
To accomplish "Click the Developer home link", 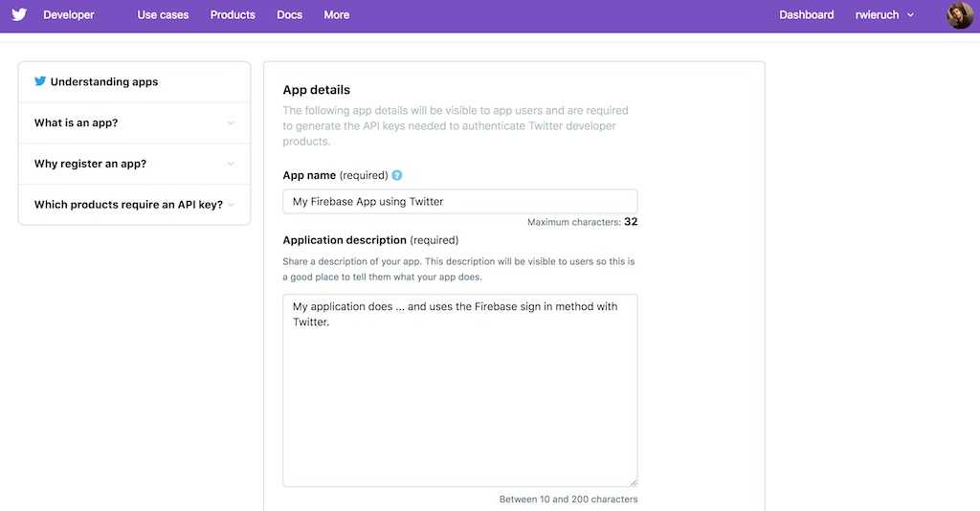I will (69, 15).
